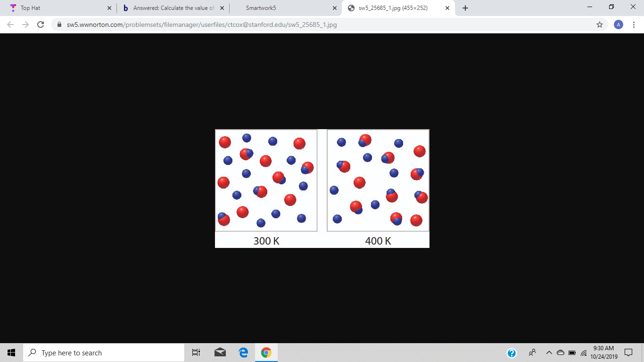Go back to previous page
This screenshot has width=644, height=362.
point(11,25)
